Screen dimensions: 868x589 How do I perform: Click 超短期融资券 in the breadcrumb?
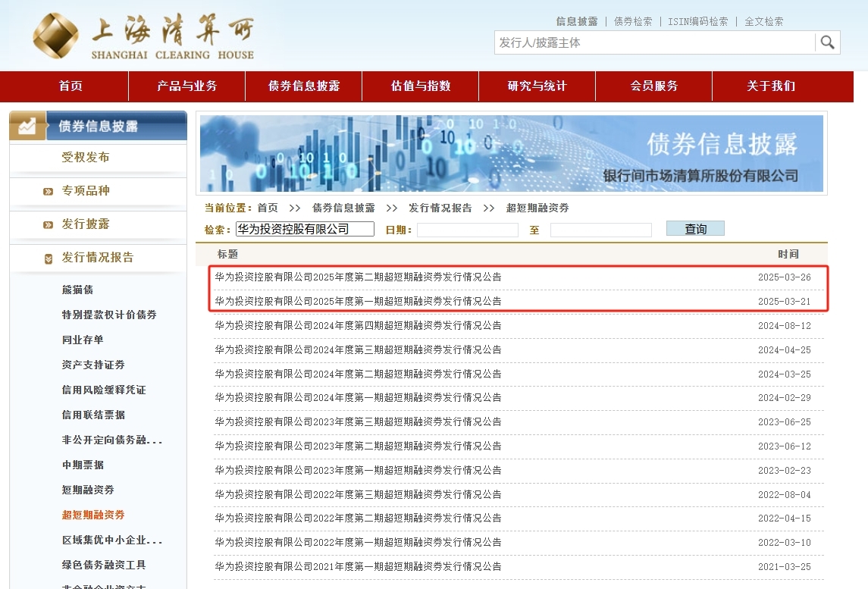pos(537,208)
